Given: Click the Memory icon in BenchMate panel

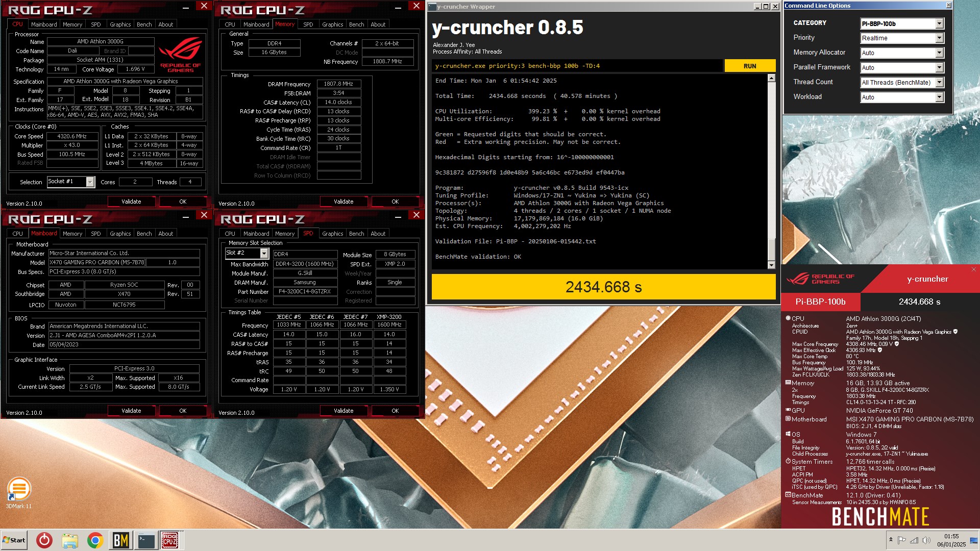Looking at the screenshot, I should (x=788, y=382).
